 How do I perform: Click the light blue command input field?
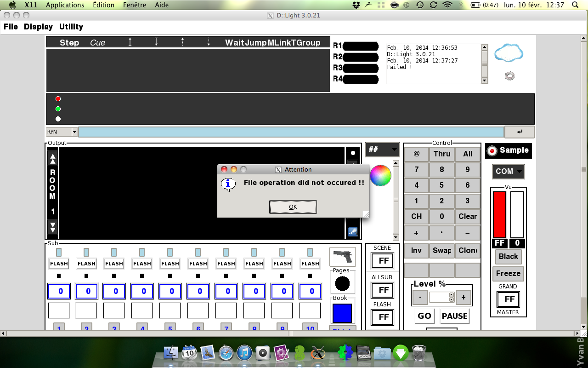[291, 132]
